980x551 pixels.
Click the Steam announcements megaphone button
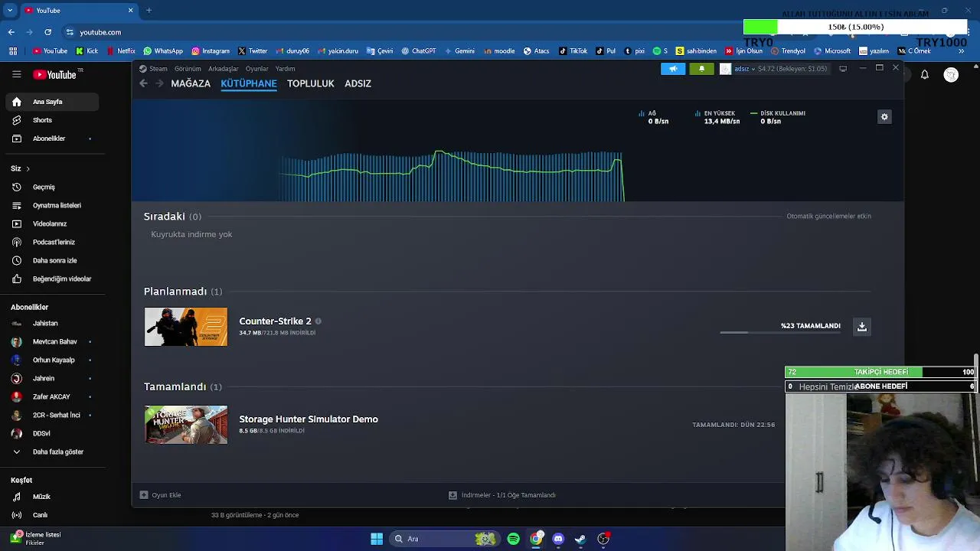[673, 69]
